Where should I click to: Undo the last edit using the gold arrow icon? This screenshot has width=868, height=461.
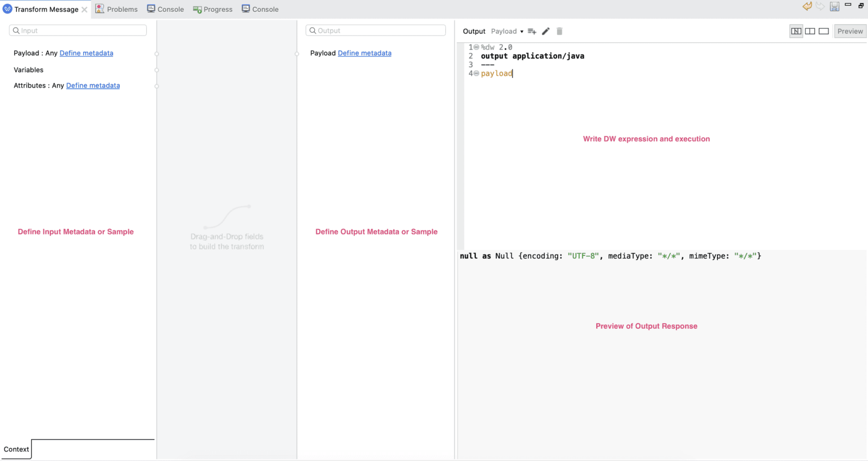(x=807, y=6)
